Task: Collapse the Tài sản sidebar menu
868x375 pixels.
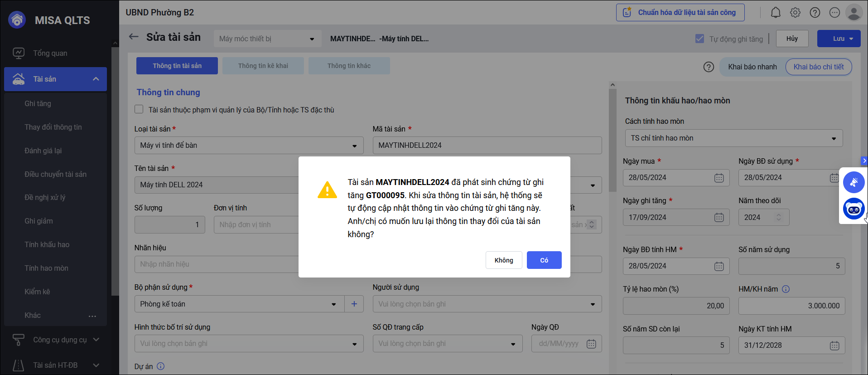Action: 96,79
